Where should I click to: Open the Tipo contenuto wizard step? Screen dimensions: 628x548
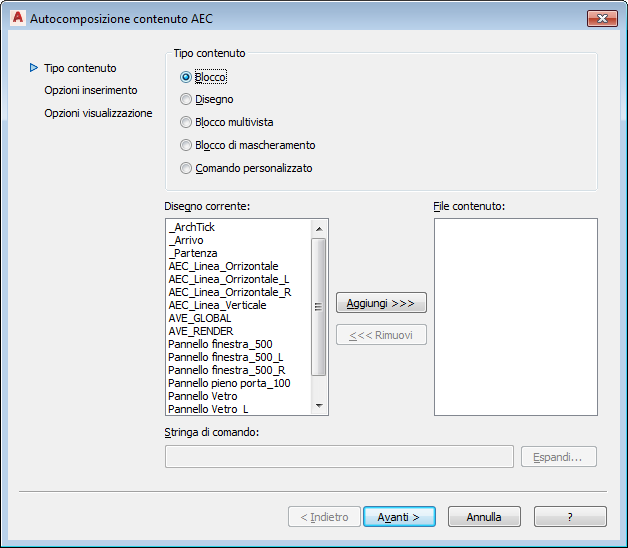coord(80,68)
